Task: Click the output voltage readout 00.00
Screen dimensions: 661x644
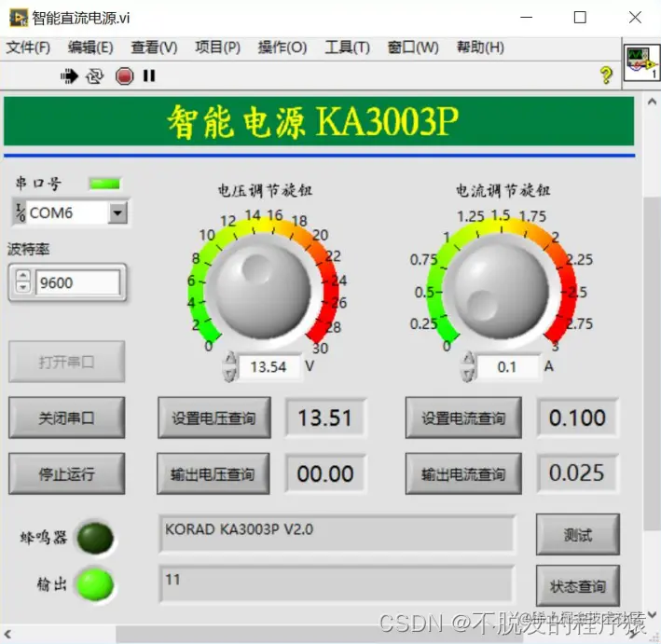Action: [x=325, y=473]
